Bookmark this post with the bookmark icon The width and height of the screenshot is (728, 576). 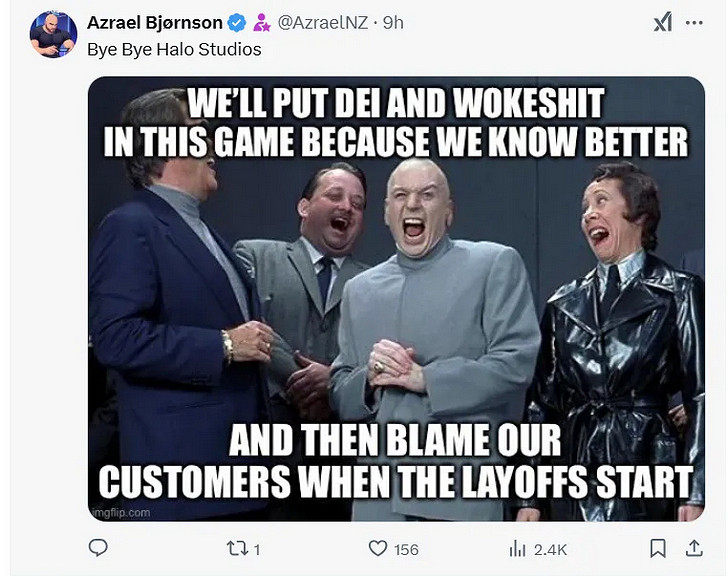click(x=658, y=549)
